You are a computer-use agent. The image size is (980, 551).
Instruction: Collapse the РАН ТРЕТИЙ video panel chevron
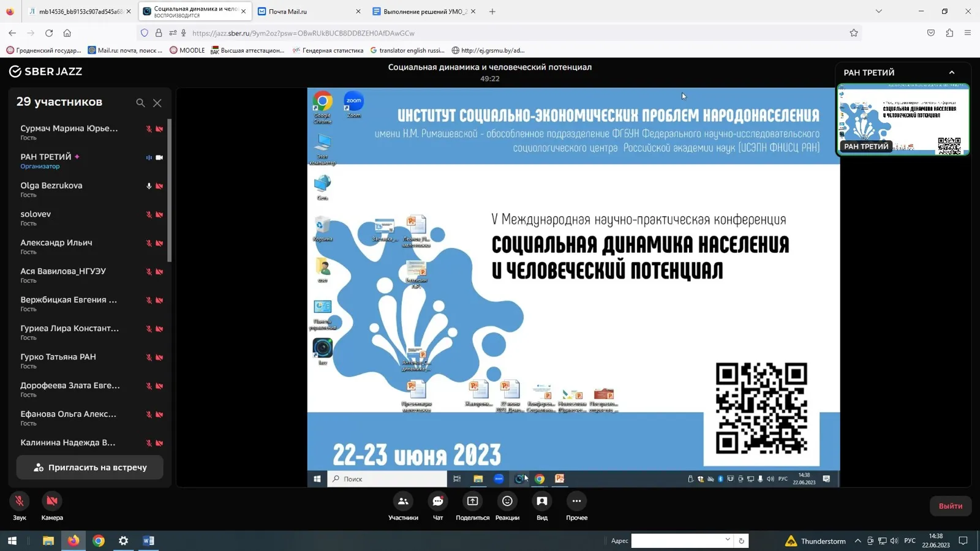point(952,72)
